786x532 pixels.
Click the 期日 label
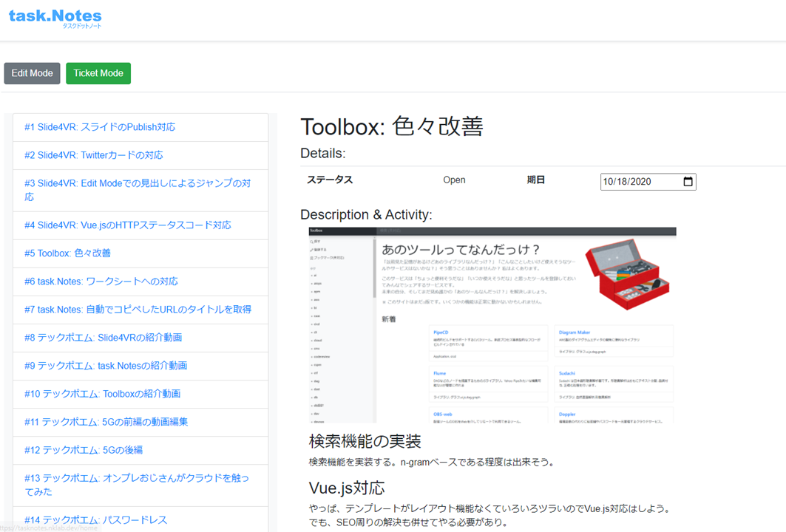point(536,180)
